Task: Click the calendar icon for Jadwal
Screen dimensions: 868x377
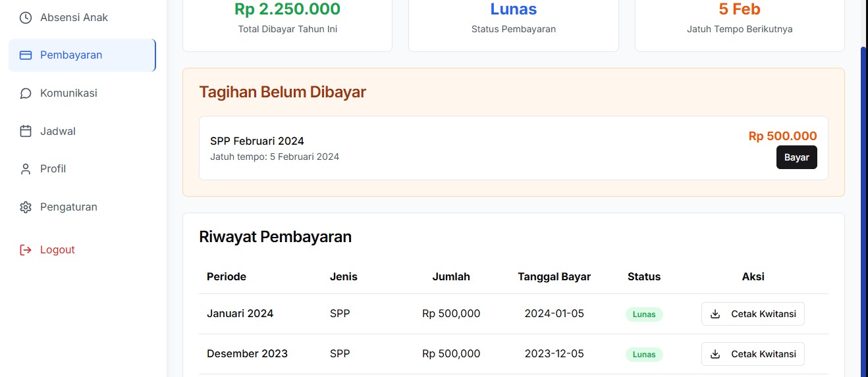Action: 26,132
